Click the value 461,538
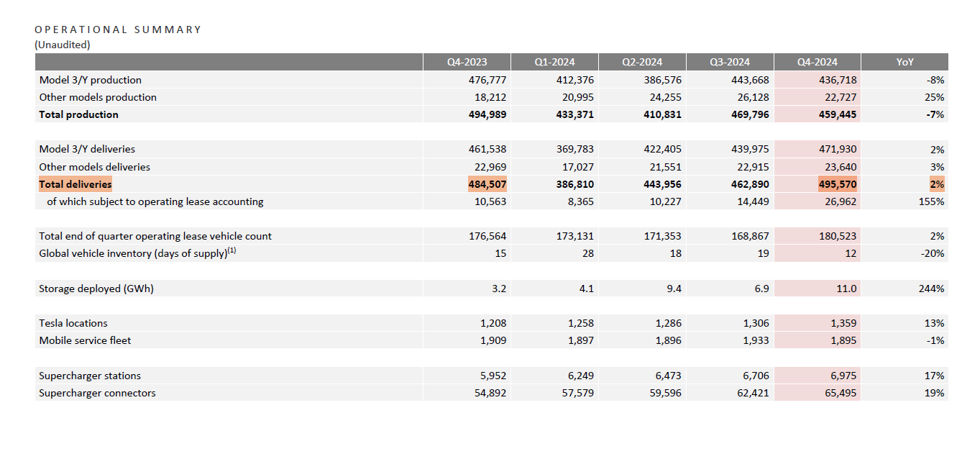The height and width of the screenshot is (472, 980). [x=487, y=149]
